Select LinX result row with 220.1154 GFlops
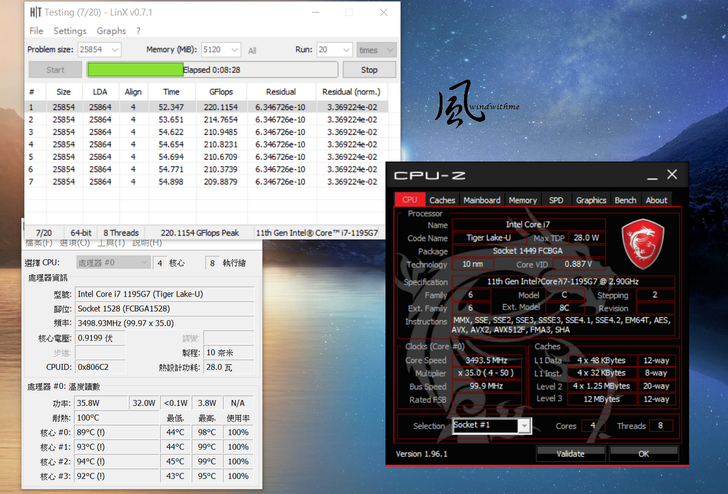The height and width of the screenshot is (494, 728). tap(207, 107)
